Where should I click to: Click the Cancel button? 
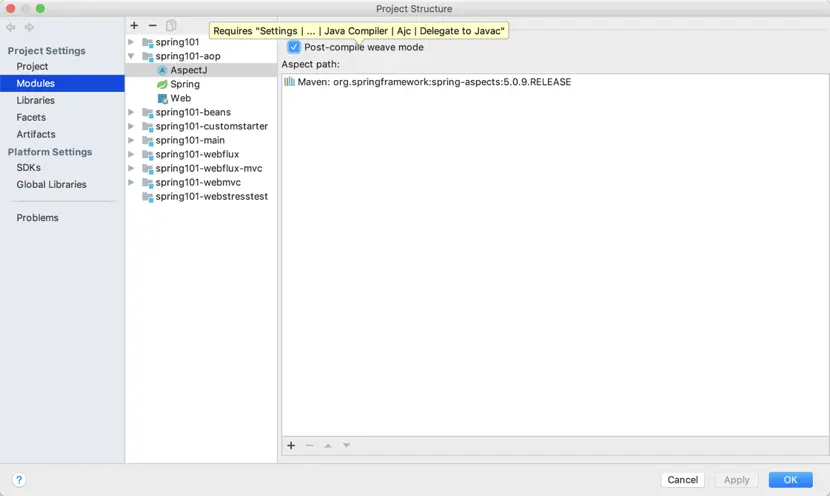coord(682,480)
